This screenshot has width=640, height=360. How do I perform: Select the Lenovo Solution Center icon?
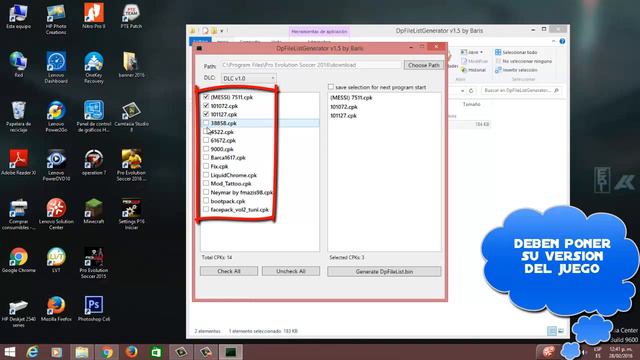pos(56,214)
